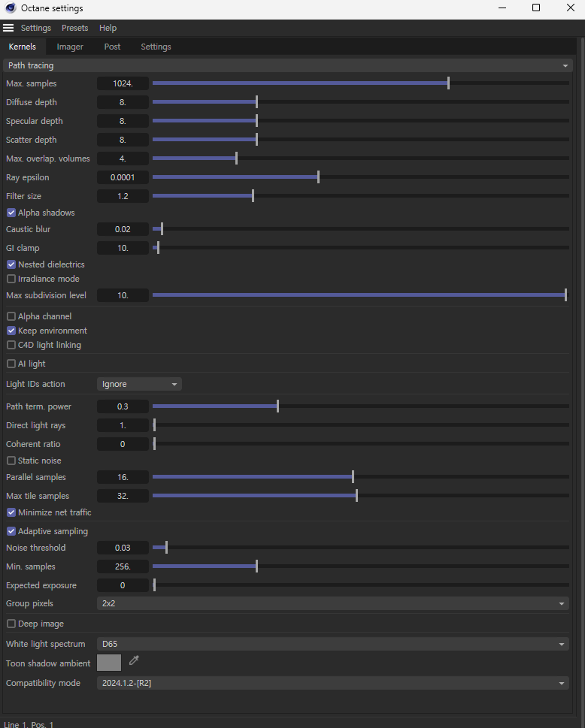Enable Deep image checkbox
The width and height of the screenshot is (585, 728).
[11, 624]
